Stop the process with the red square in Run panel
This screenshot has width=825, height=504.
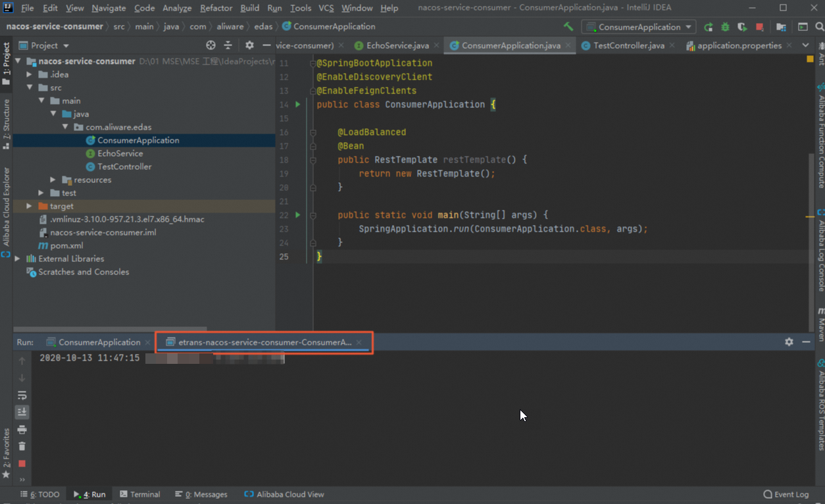click(22, 463)
